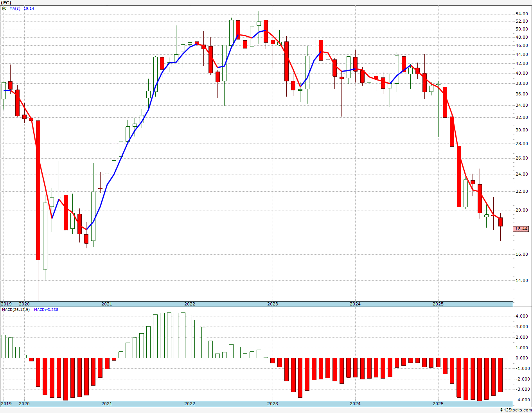Viewport: 532px width, 413px height.
Task: Click 2022 on the price chart time axis
Action: 189,304
